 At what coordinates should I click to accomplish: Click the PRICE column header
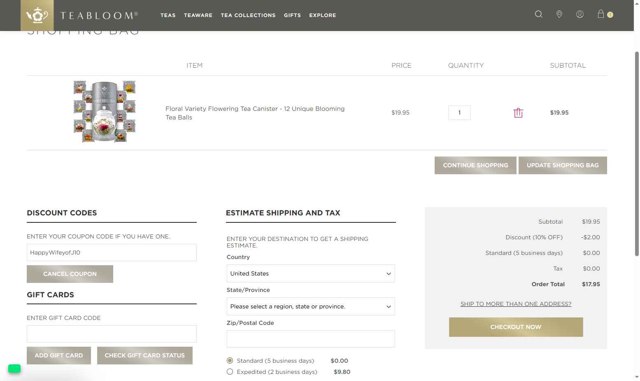tap(401, 65)
